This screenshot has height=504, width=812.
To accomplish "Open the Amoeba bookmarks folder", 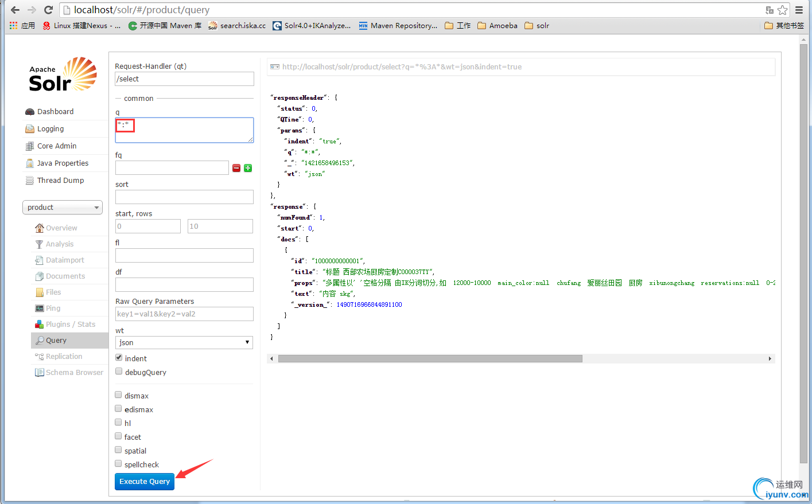I will (498, 25).
